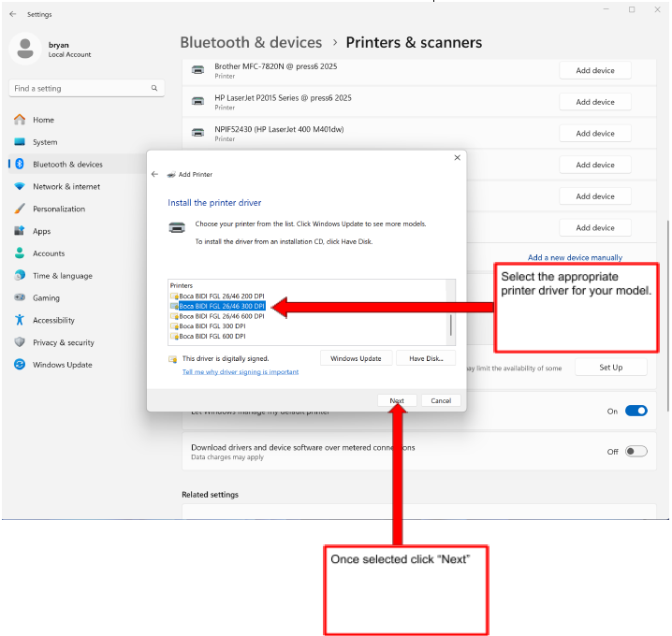This screenshot has width=672, height=636.
Task: Close the Add Printer dialog
Action: pos(458,158)
